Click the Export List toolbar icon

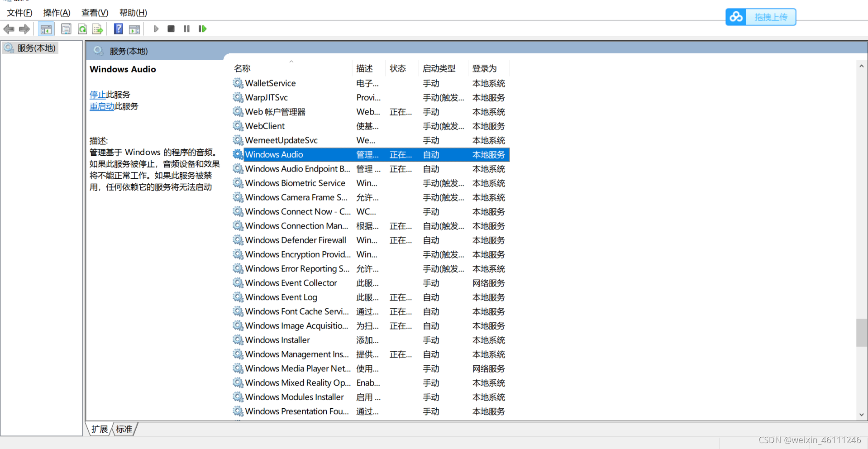(98, 29)
